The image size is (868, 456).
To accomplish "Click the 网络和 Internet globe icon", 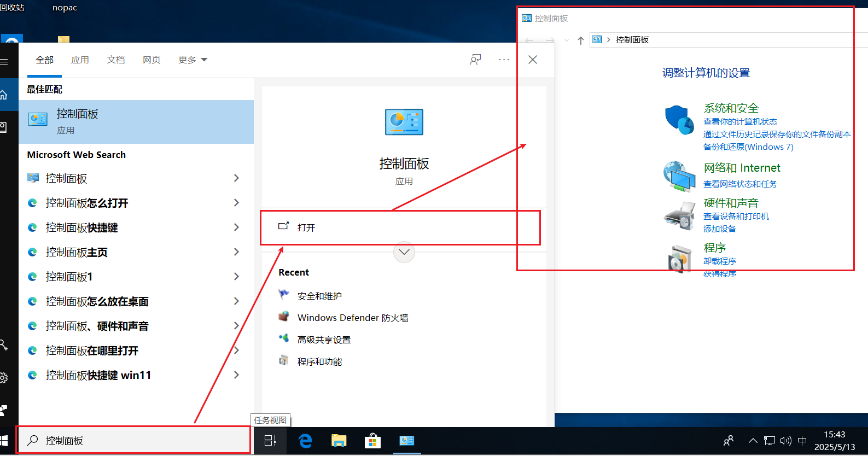I will 679,176.
